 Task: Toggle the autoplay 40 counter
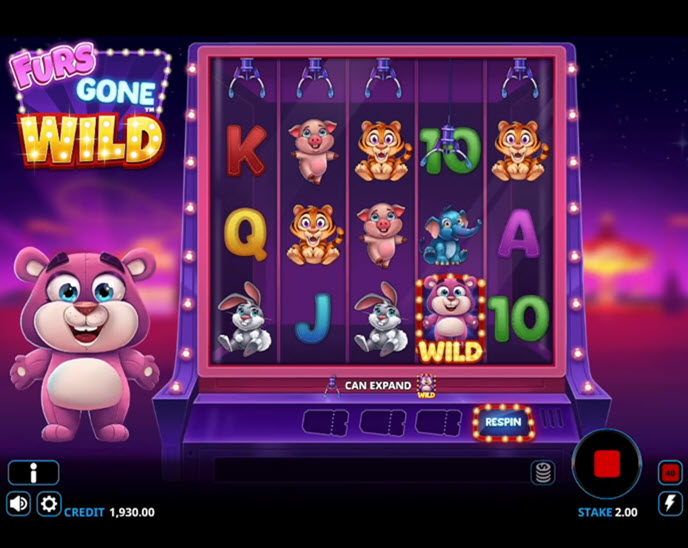click(670, 473)
